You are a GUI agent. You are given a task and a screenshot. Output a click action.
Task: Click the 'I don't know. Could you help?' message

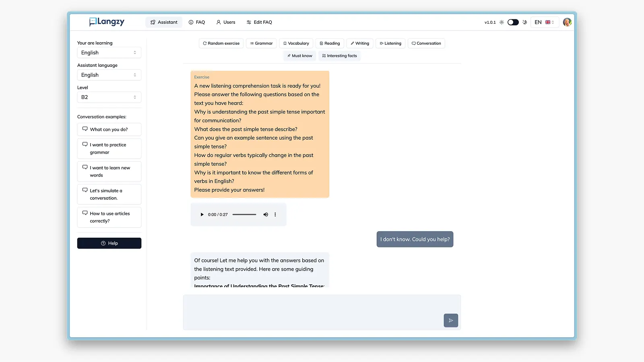point(415,239)
